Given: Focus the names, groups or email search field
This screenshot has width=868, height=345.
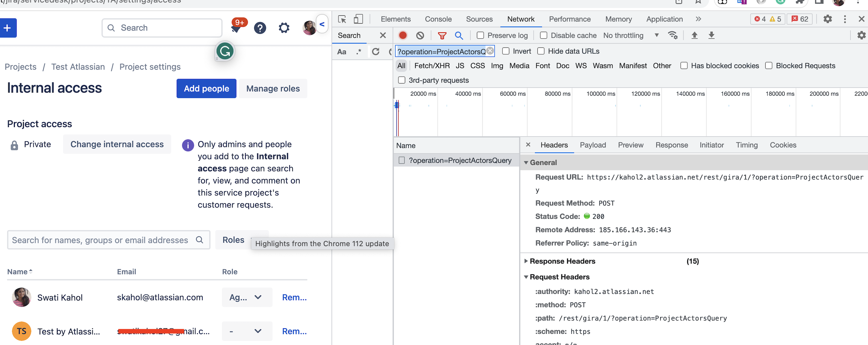Looking at the screenshot, I should pyautogui.click(x=109, y=240).
